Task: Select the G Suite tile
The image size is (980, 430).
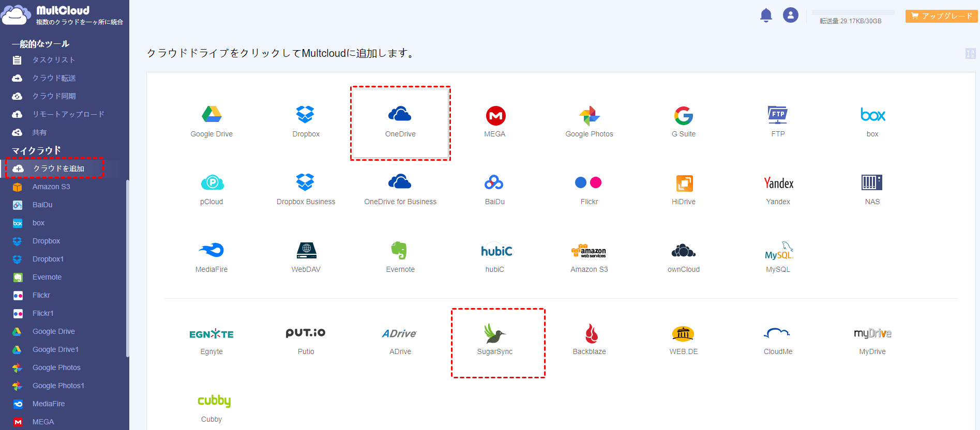Action: (x=684, y=122)
